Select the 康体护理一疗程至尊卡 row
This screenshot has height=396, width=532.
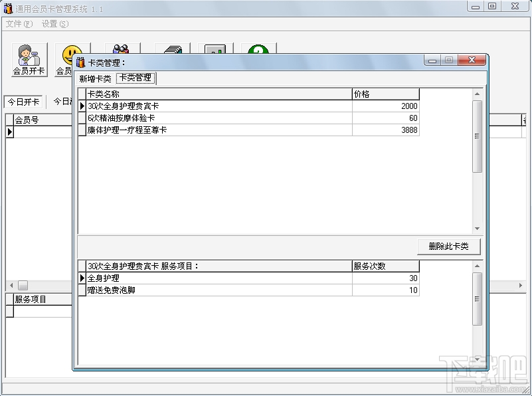[x=199, y=130]
